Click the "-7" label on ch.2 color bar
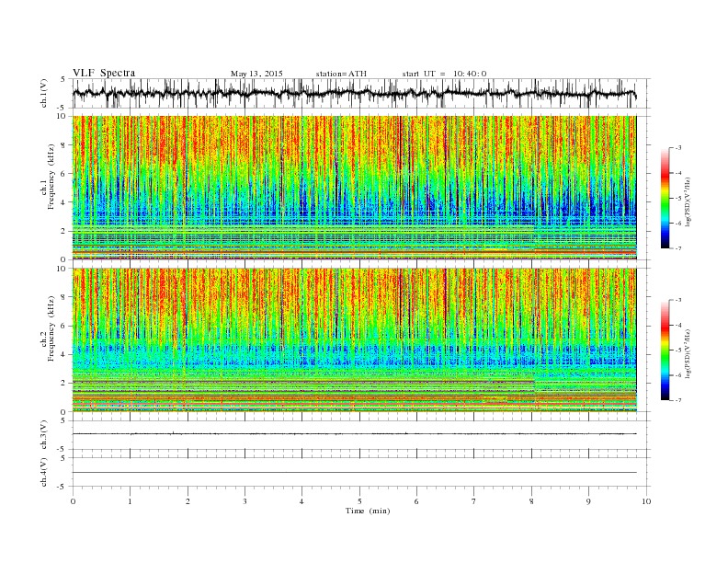Screen dimensions: 728x563 [x=678, y=400]
